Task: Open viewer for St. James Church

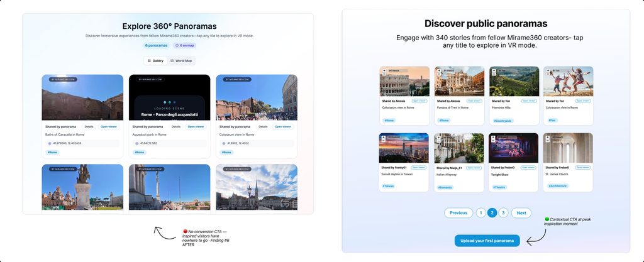Action: (x=582, y=167)
